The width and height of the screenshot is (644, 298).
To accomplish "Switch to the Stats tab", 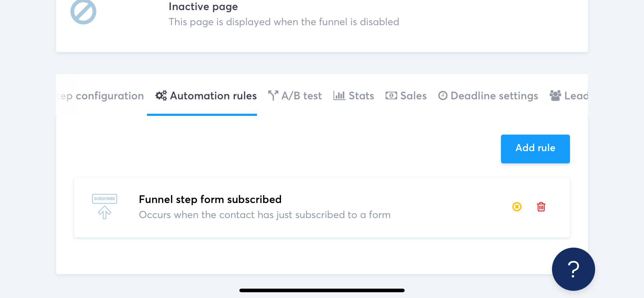I will point(361,95).
